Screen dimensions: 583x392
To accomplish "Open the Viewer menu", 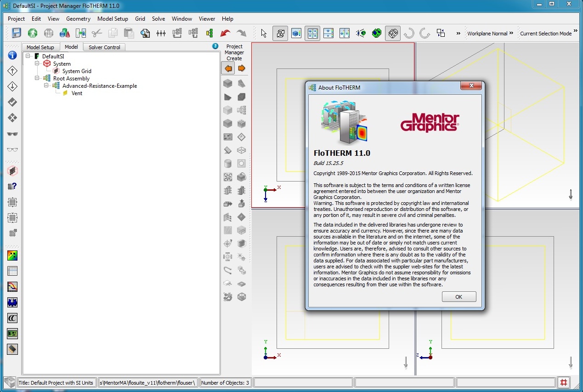I will (207, 19).
